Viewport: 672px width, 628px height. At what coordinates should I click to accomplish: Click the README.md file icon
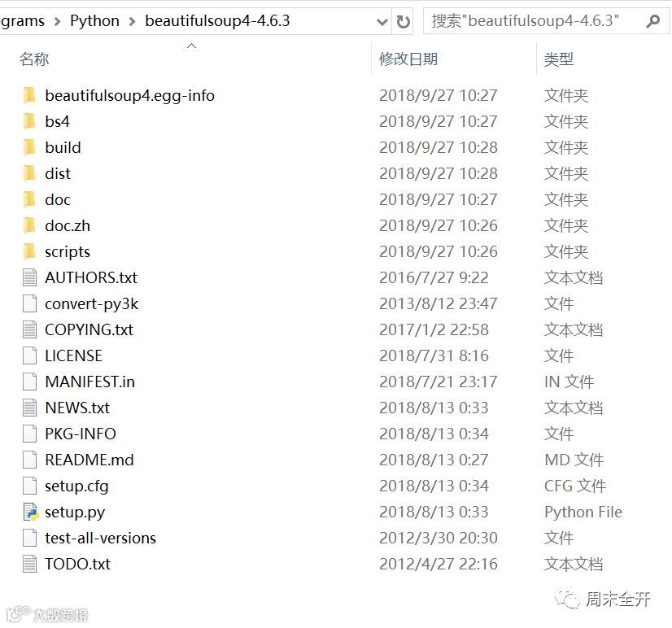point(29,460)
